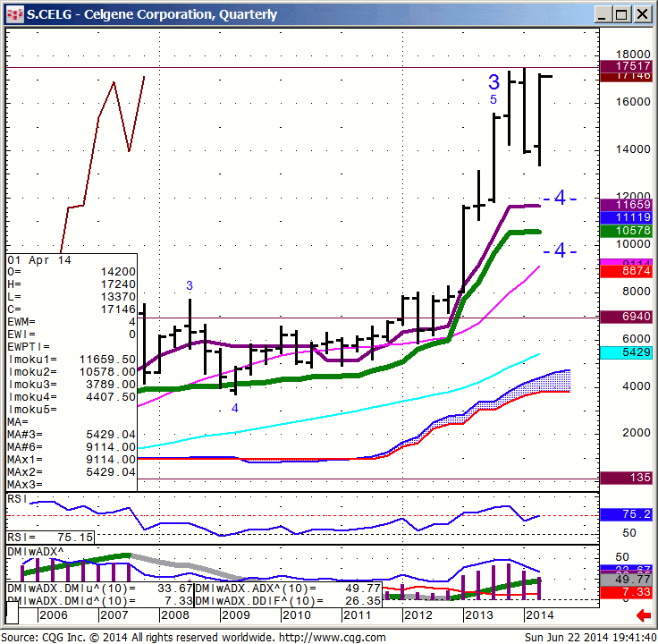This screenshot has width=658, height=644.
Task: Click the MA#3= 5429.04 value row
Action: [72, 435]
